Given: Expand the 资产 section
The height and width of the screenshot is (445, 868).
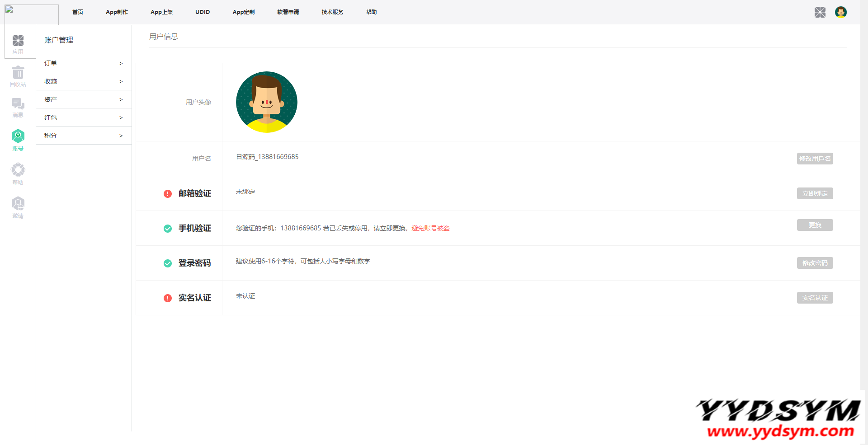Looking at the screenshot, I should (x=84, y=99).
